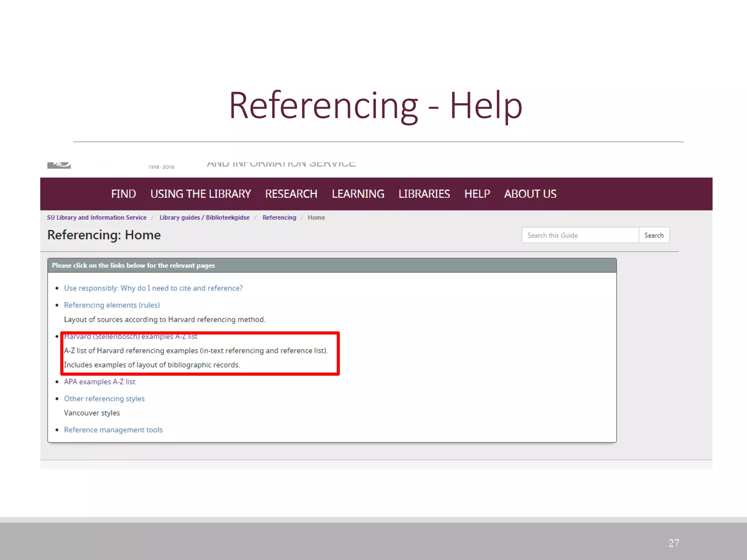This screenshot has height=560, width=747.
Task: Go to SU Library and Information Service breadcrumb
Action: pos(97,218)
